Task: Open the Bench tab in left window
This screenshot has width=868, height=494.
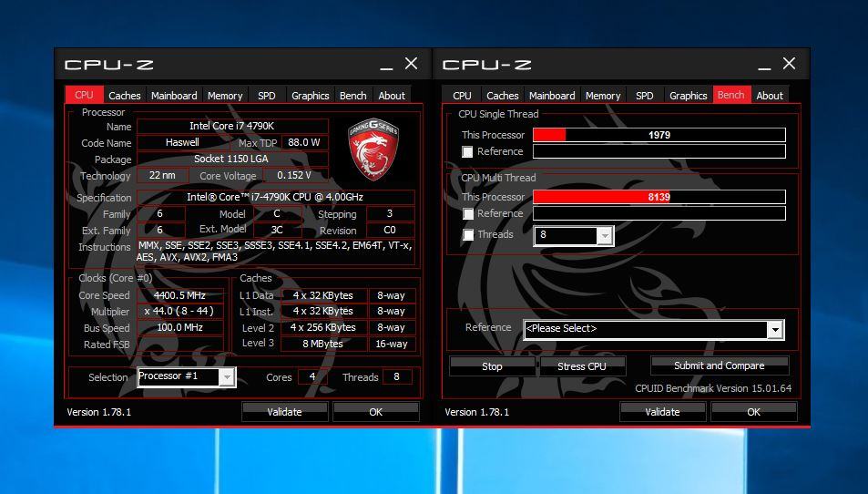Action: pyautogui.click(x=353, y=96)
